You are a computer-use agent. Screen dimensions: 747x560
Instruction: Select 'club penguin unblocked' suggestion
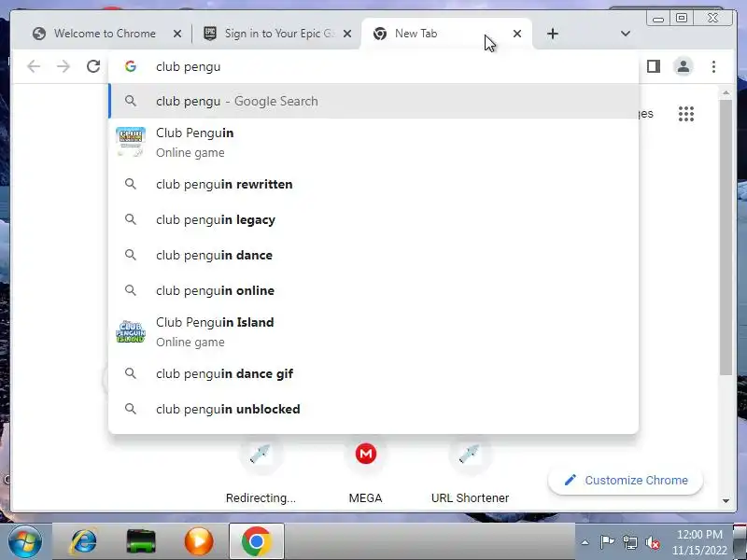(x=374, y=409)
